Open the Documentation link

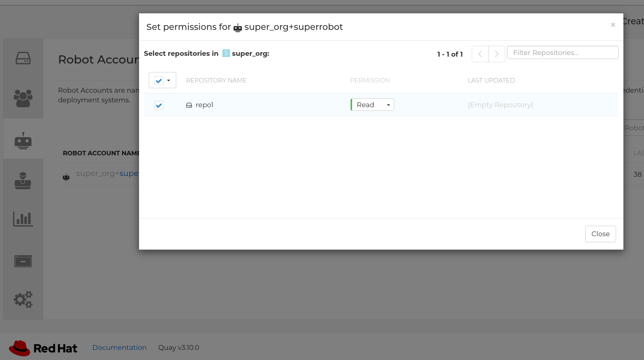(119, 347)
